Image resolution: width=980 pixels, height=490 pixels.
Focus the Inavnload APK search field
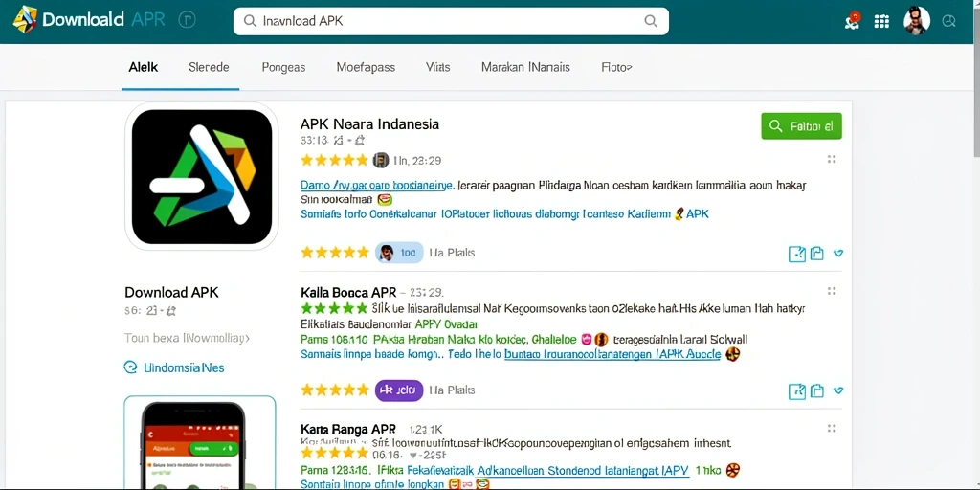click(451, 21)
